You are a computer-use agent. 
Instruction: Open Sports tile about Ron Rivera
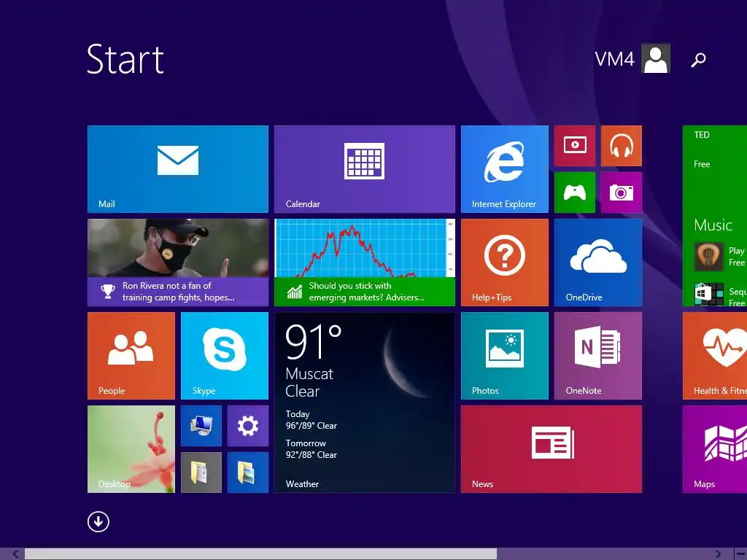click(178, 262)
